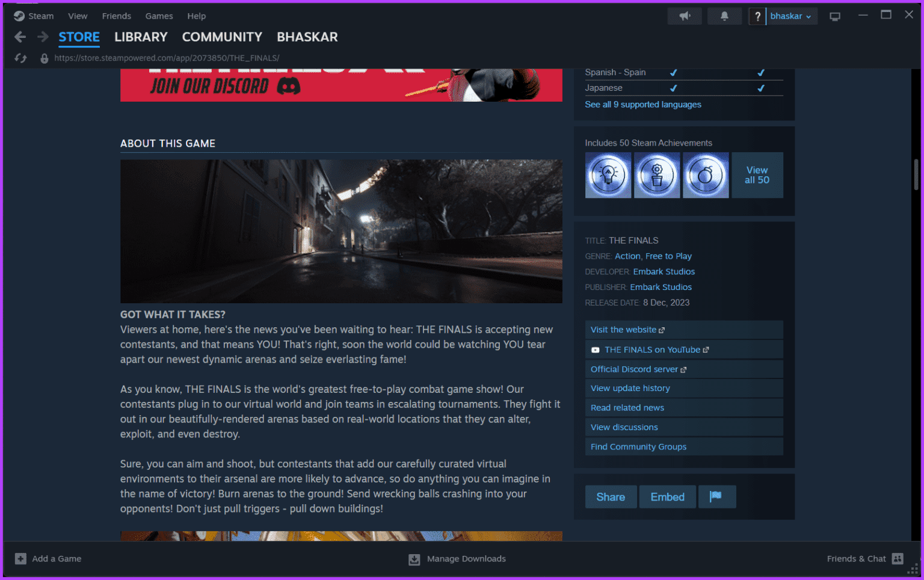Click the dark street game image

click(x=341, y=232)
